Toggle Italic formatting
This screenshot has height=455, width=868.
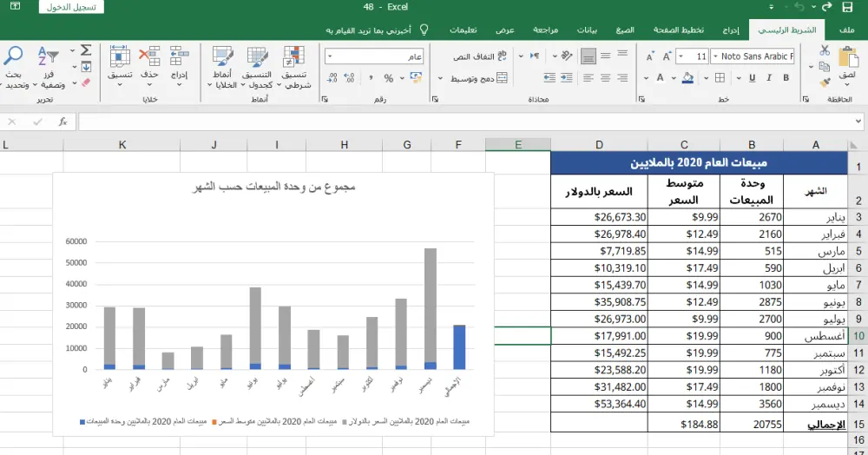point(769,78)
